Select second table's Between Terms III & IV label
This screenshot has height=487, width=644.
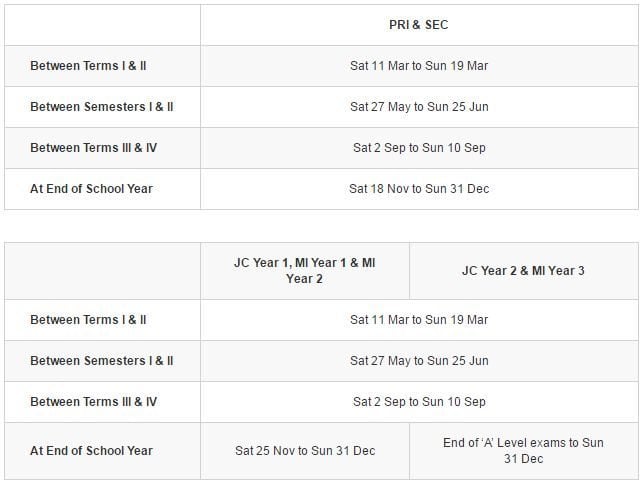[x=94, y=402]
